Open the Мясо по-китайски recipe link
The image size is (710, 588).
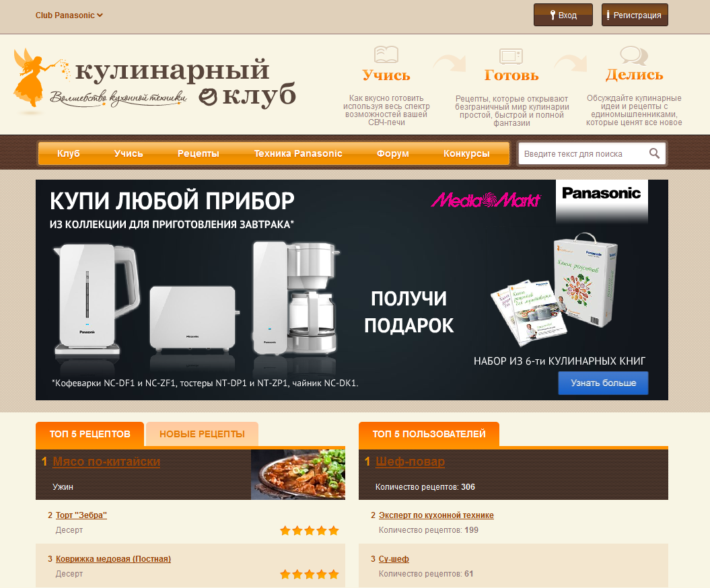point(106,462)
